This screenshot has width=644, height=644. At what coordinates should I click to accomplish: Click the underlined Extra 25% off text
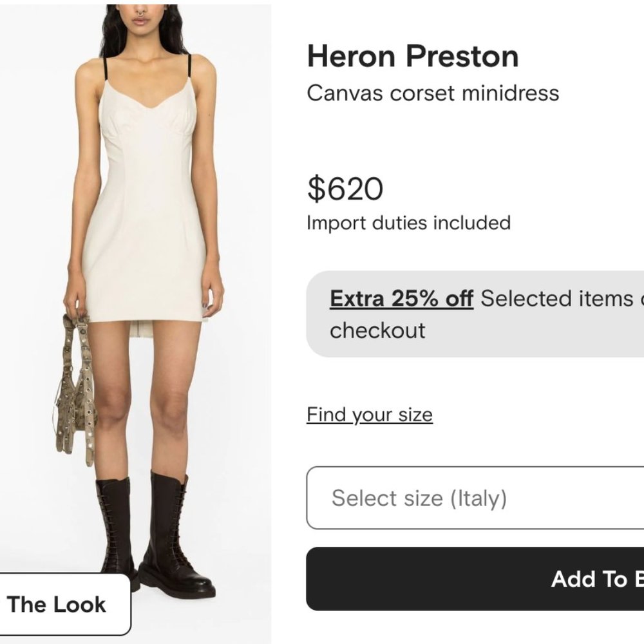coord(401,298)
